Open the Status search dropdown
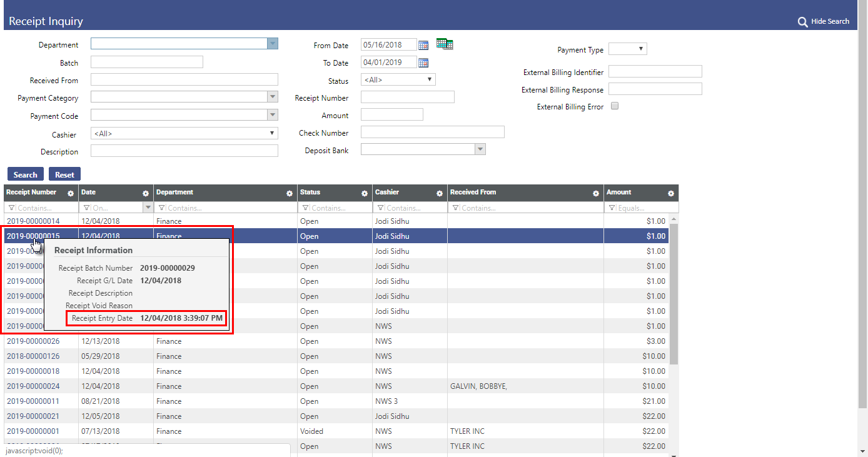The height and width of the screenshot is (457, 868). (x=398, y=80)
